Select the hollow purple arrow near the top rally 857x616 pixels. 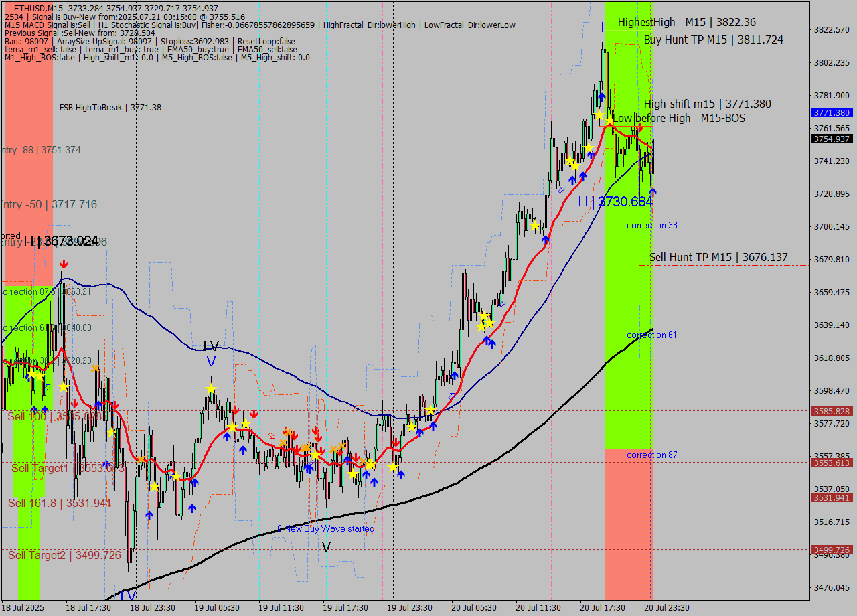(x=562, y=191)
